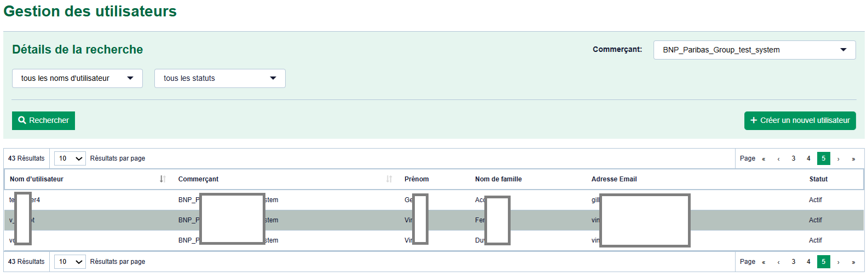Viewport: 868px width, 277px height.
Task: Open the Commerçant dropdown
Action: pos(754,50)
